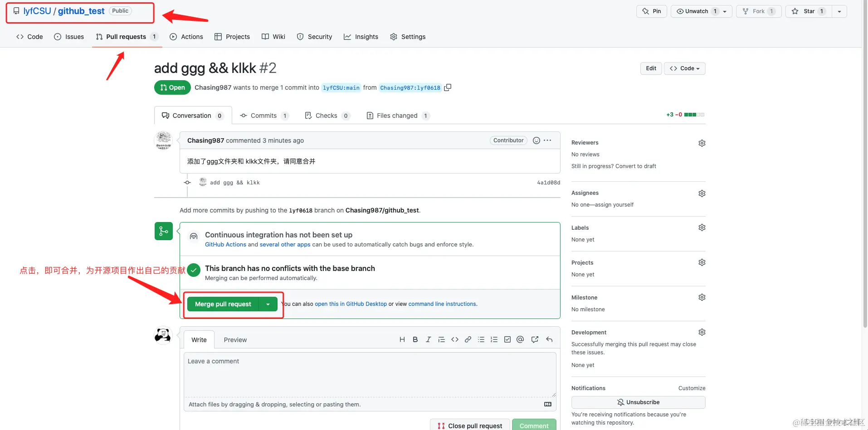The image size is (868, 430).
Task: Open the Issues tab
Action: click(x=69, y=37)
